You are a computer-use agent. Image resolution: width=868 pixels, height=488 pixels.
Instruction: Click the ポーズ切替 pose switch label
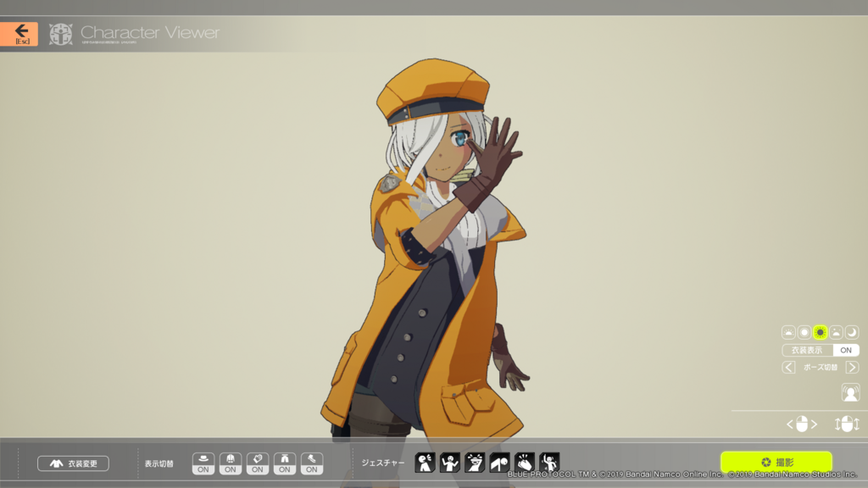821,368
